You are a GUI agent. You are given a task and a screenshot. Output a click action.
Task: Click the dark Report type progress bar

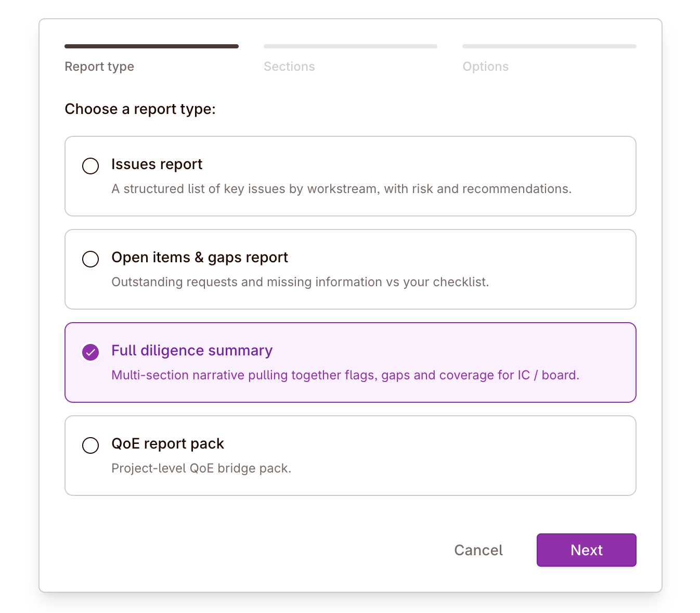(151, 46)
